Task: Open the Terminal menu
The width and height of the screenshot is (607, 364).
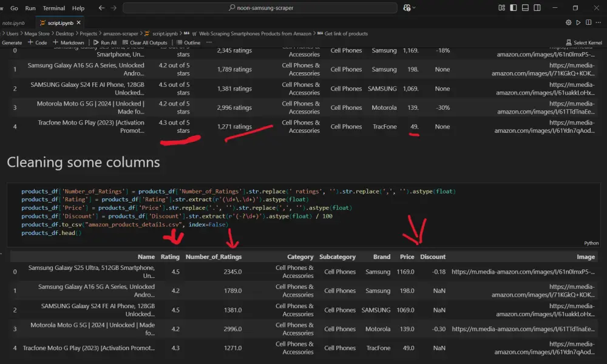Action: pyautogui.click(x=54, y=8)
